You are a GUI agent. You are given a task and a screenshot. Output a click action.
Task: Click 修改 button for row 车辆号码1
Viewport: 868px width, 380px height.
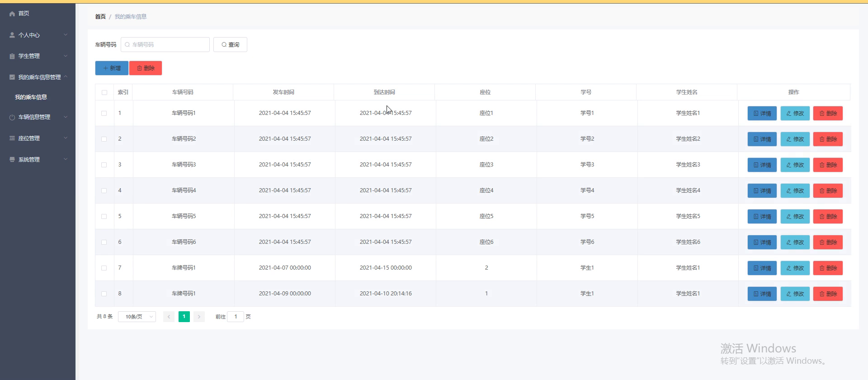coord(795,114)
